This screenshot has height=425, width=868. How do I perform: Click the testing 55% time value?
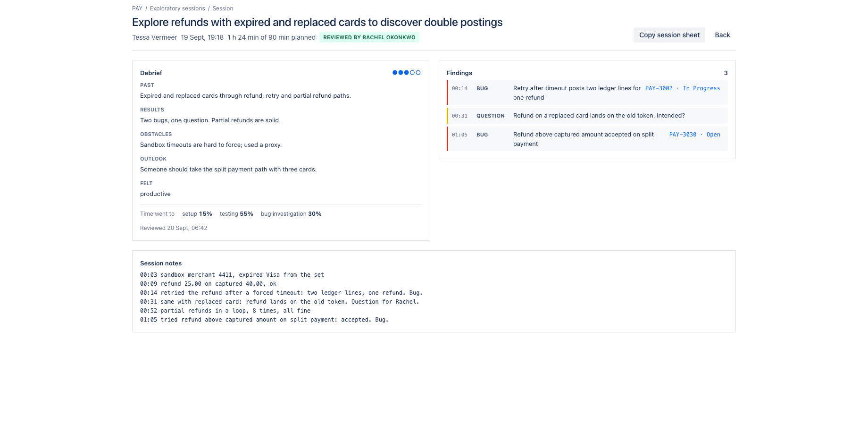pos(236,214)
